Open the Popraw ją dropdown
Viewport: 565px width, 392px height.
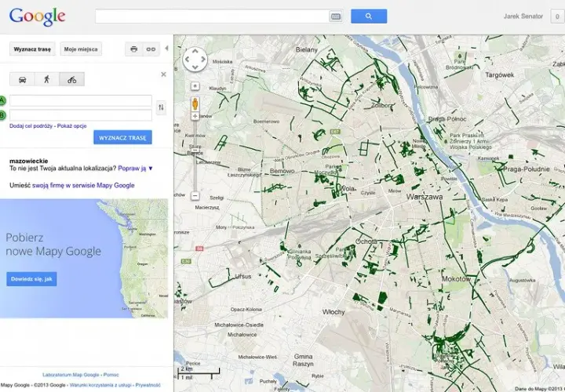click(136, 168)
